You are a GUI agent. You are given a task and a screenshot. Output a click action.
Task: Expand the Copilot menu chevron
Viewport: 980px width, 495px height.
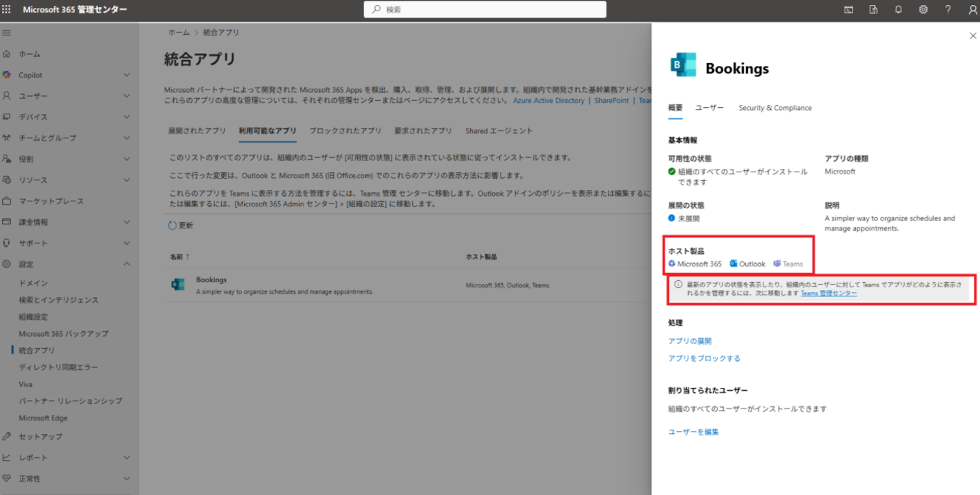[126, 74]
